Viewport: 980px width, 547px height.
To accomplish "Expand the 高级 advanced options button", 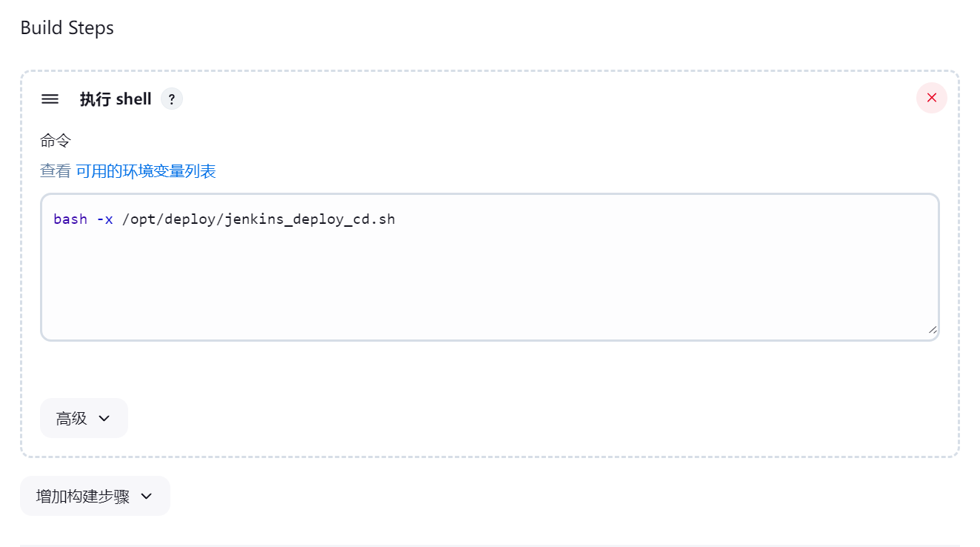I will (84, 418).
